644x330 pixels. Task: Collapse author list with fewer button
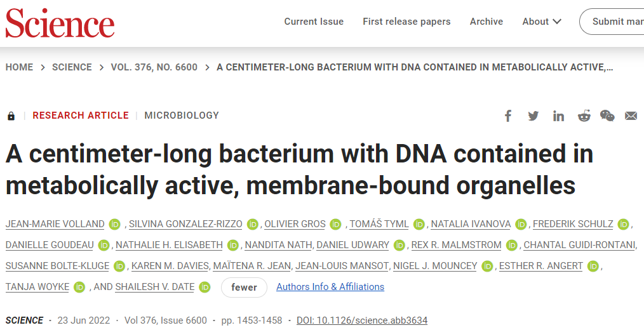pyautogui.click(x=244, y=287)
